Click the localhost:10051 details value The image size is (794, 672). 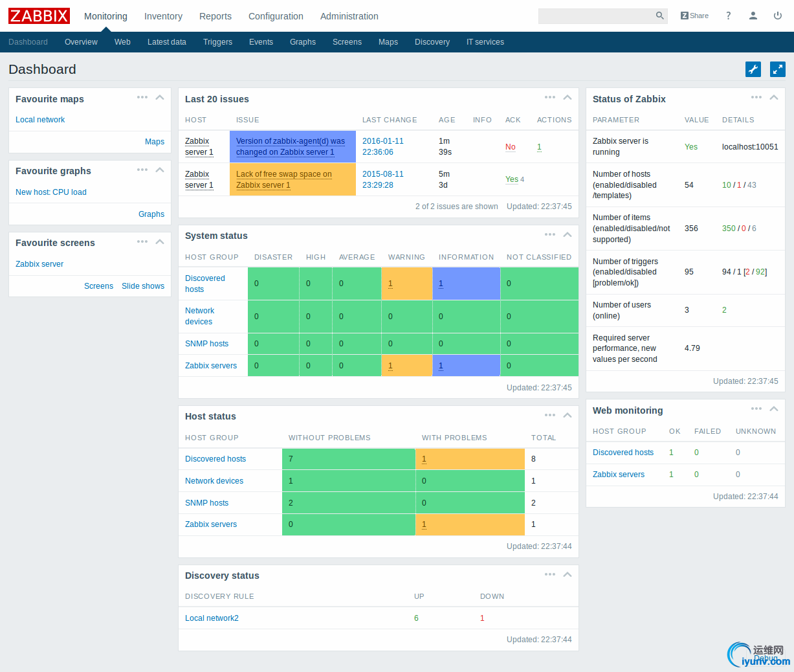(750, 147)
